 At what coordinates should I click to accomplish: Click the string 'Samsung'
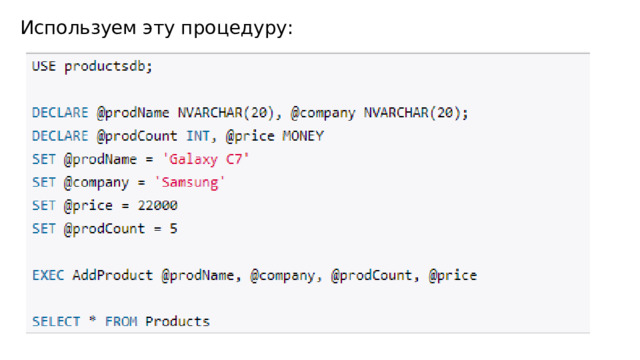click(190, 182)
